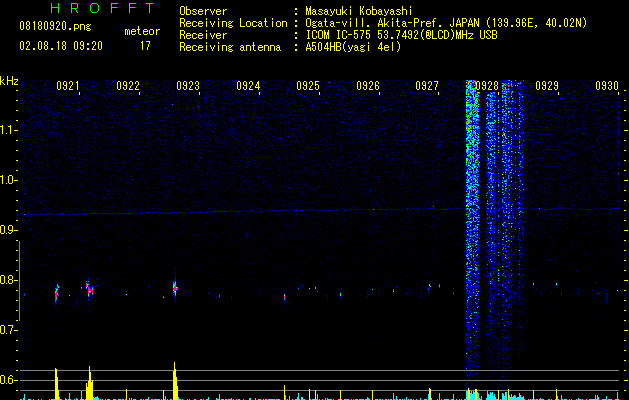The width and height of the screenshot is (629, 400).
Task: Click the Receiver label
Action: click(203, 35)
